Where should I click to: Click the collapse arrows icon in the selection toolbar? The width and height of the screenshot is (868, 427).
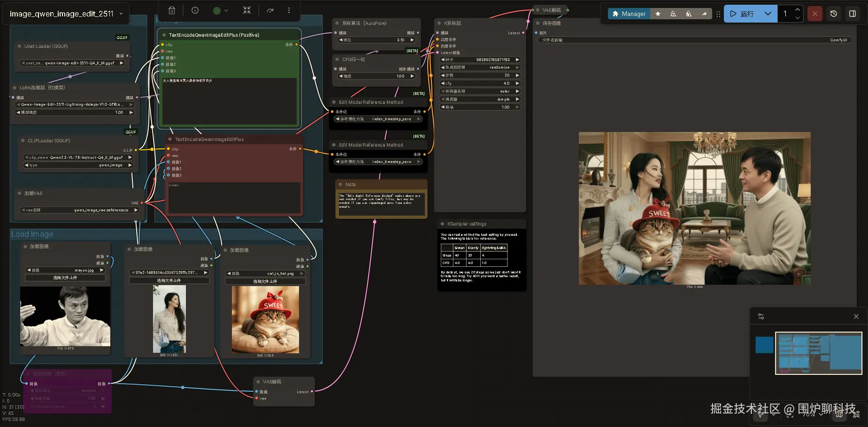point(247,10)
